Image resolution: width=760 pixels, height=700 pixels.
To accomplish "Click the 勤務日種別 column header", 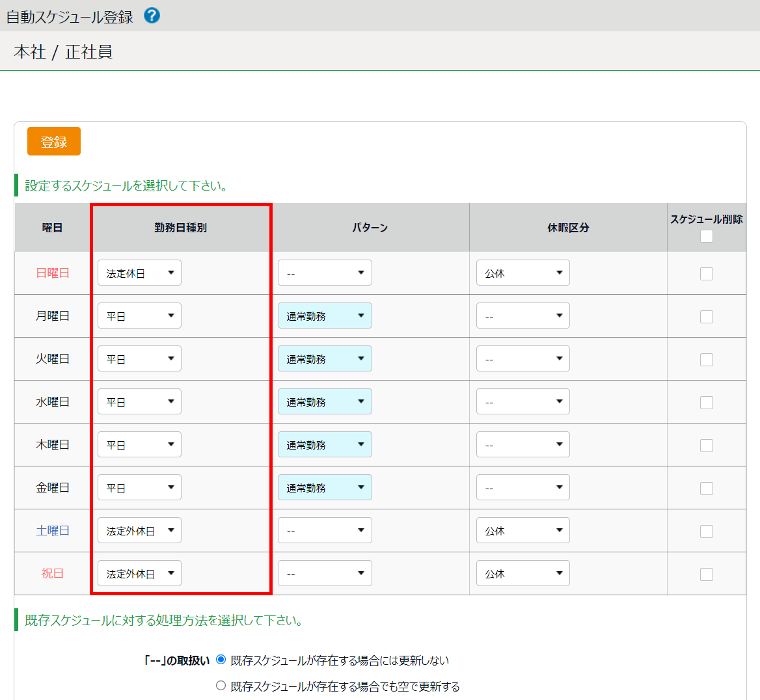I will 180,228.
